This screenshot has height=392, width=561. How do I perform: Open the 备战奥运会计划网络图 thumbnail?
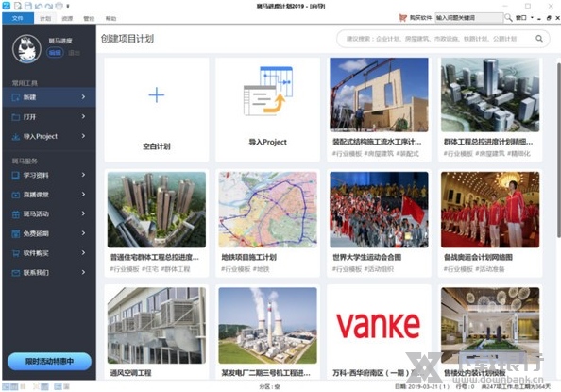[490, 210]
